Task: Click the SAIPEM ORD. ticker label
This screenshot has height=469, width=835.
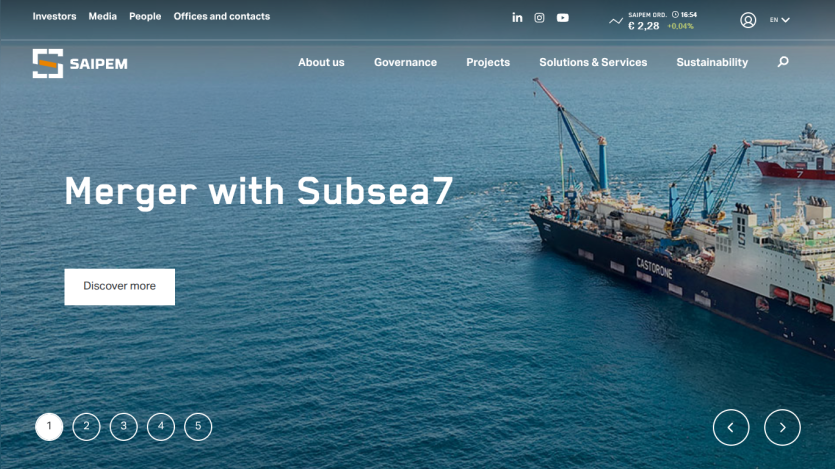Action: [647, 15]
